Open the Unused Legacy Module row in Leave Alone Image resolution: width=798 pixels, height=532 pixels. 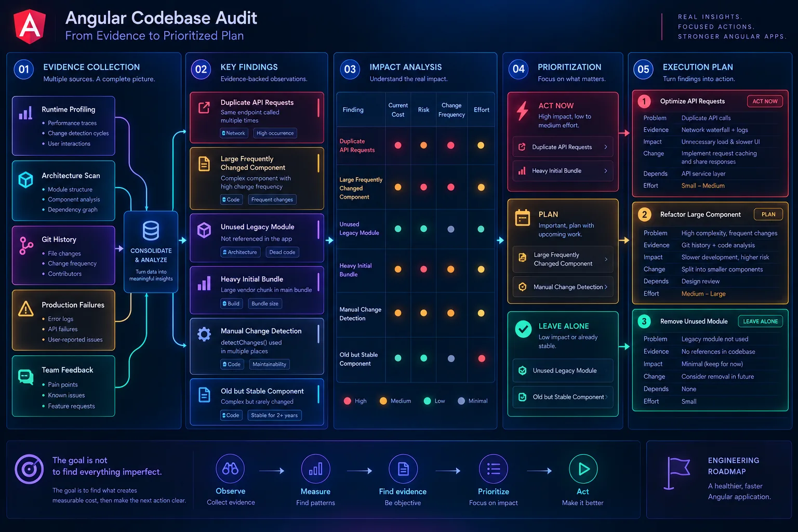point(563,370)
